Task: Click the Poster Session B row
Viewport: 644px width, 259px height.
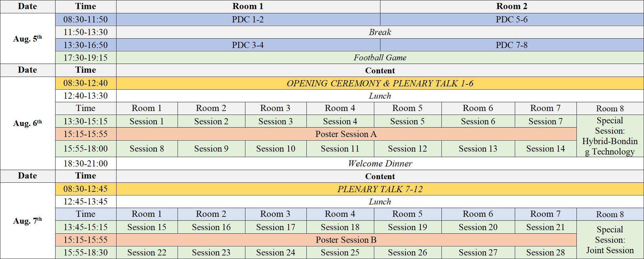Action: click(346, 240)
